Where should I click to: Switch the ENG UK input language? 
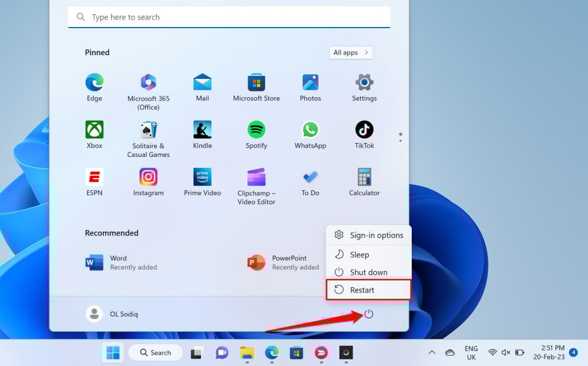tap(471, 353)
